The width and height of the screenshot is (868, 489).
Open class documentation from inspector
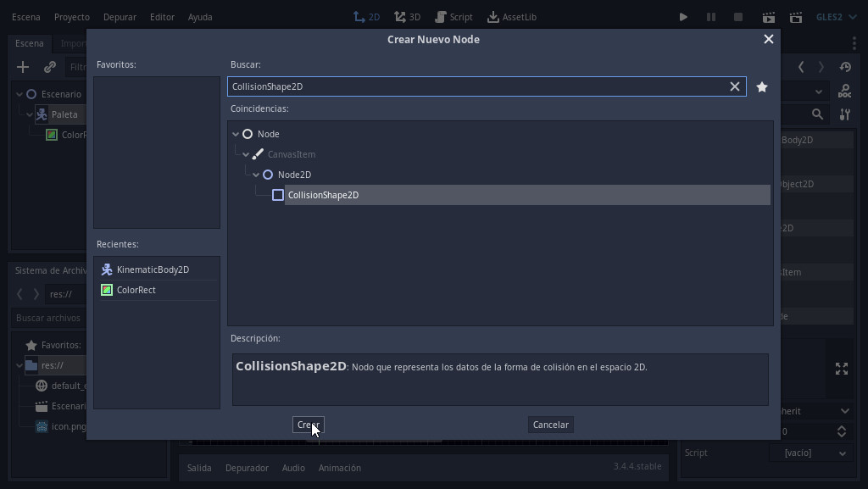click(x=845, y=91)
